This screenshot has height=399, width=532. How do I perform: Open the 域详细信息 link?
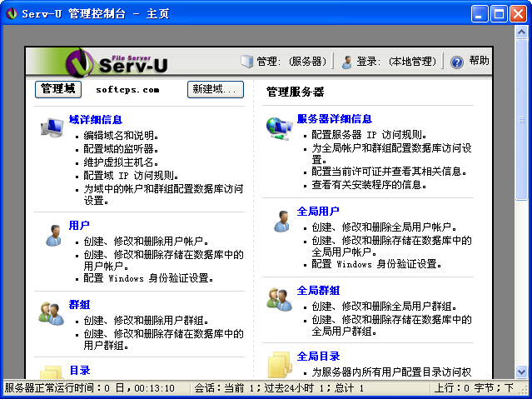click(x=96, y=119)
